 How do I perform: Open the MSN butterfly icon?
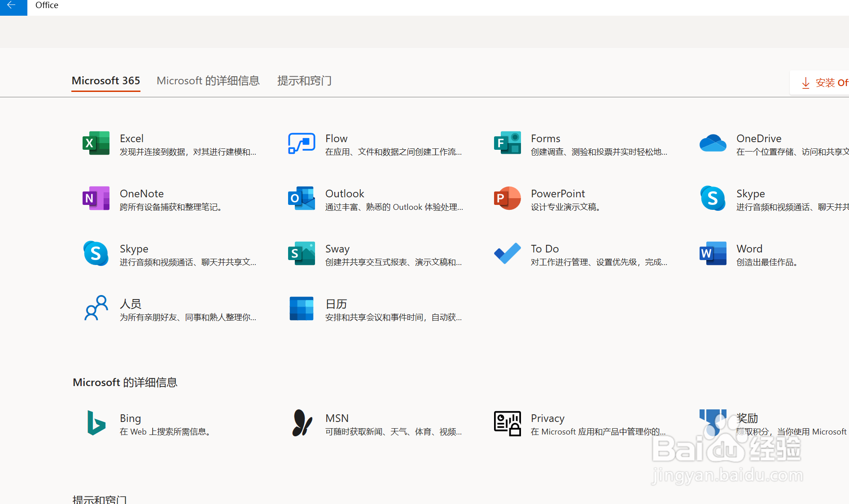pos(302,423)
